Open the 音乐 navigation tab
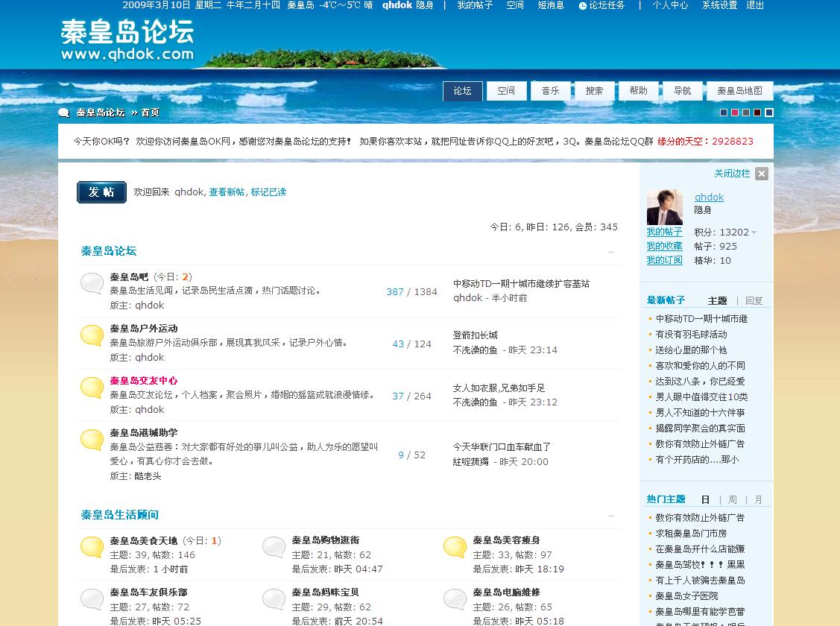 click(x=550, y=91)
